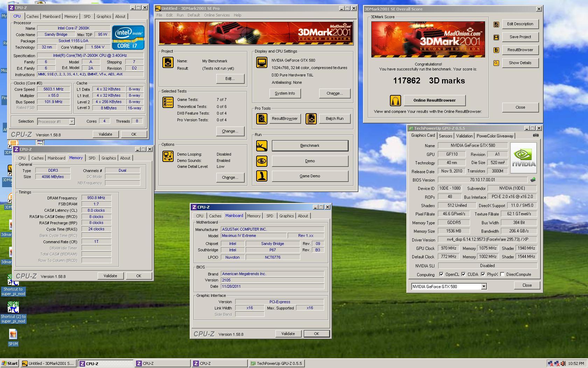
Task: Click Edit button in Project section
Action: point(230,79)
